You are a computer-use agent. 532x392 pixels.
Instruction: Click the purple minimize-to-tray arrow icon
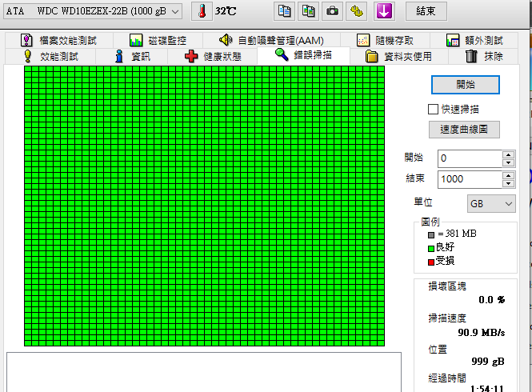[384, 11]
